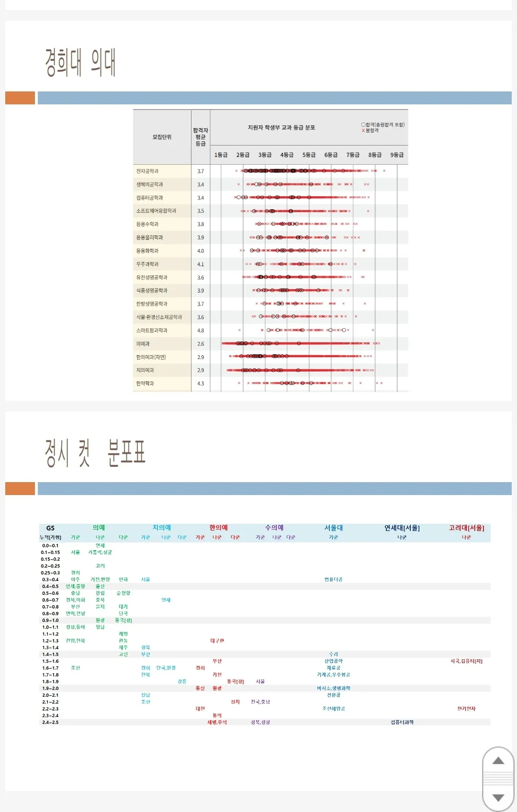Select the 식품생명공학과 row label
The width and height of the screenshot is (517, 812).
152,291
